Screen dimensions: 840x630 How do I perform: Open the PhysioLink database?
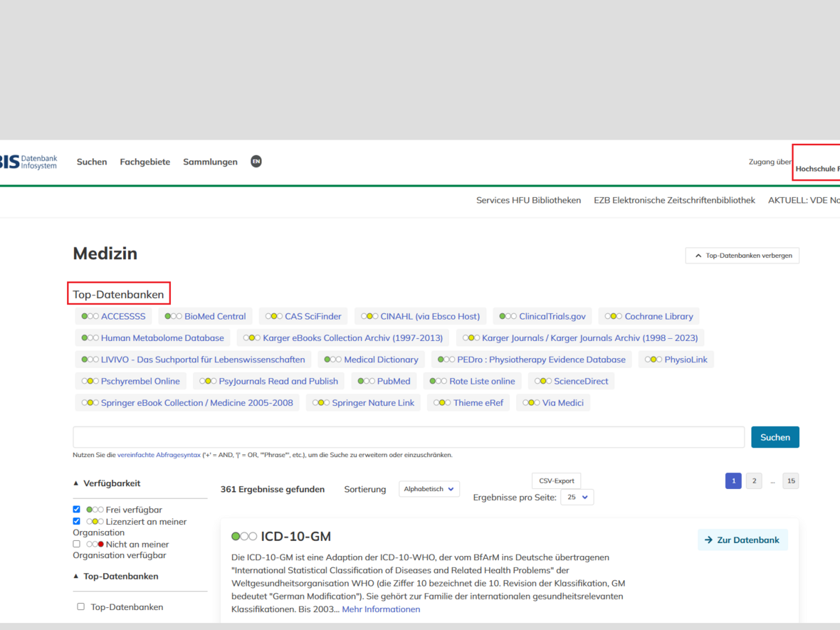pos(676,359)
